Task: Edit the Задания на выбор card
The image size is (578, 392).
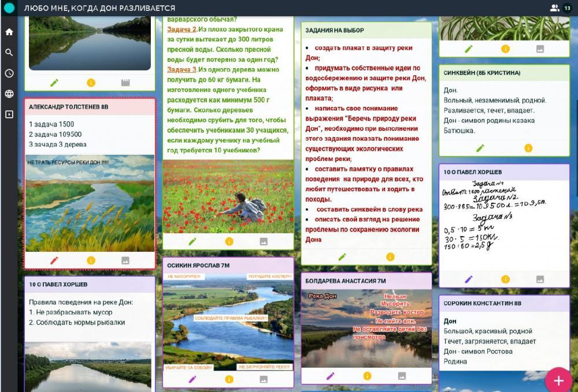Action: coord(342,257)
